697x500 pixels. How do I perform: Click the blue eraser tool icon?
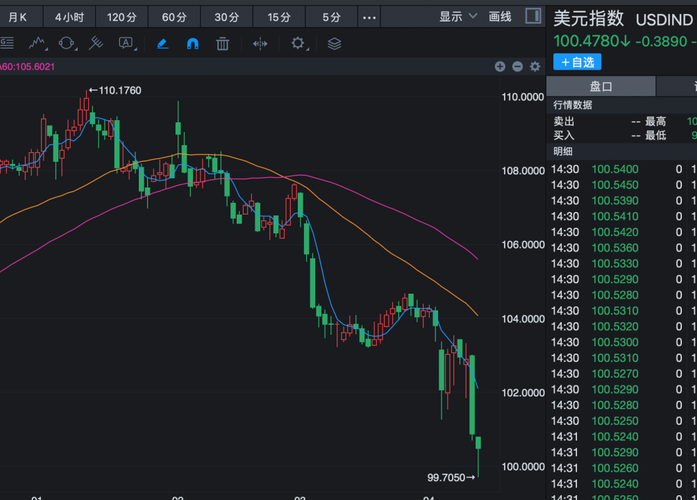[163, 43]
